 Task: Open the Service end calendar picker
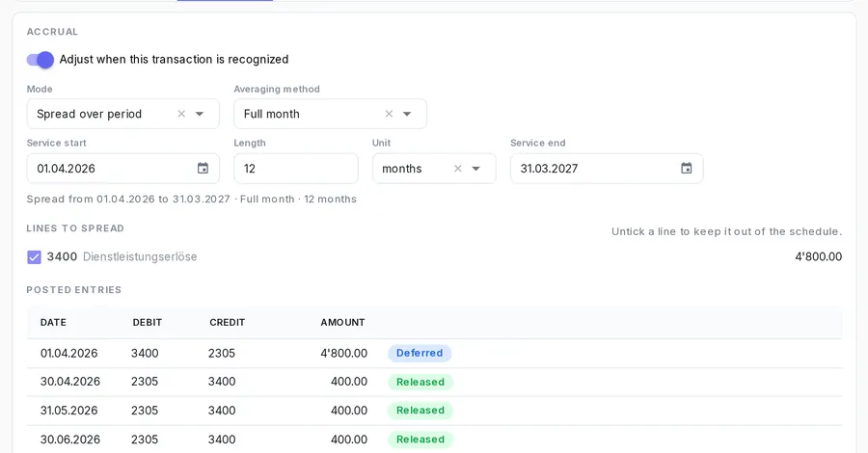(686, 168)
